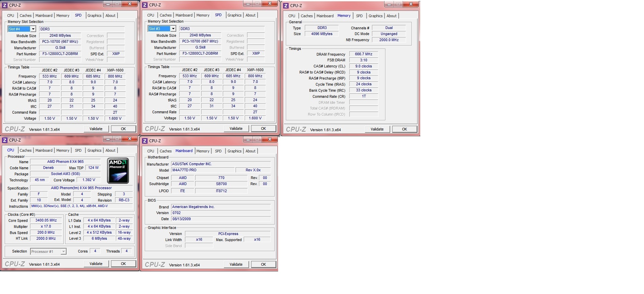Click the Channels # Dual value
This screenshot has width=644, height=294.
(x=389, y=28)
